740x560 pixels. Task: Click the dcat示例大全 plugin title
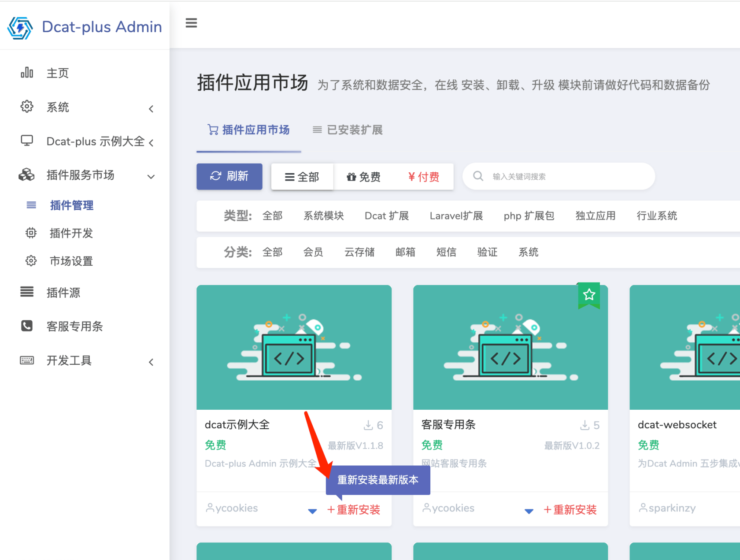237,425
